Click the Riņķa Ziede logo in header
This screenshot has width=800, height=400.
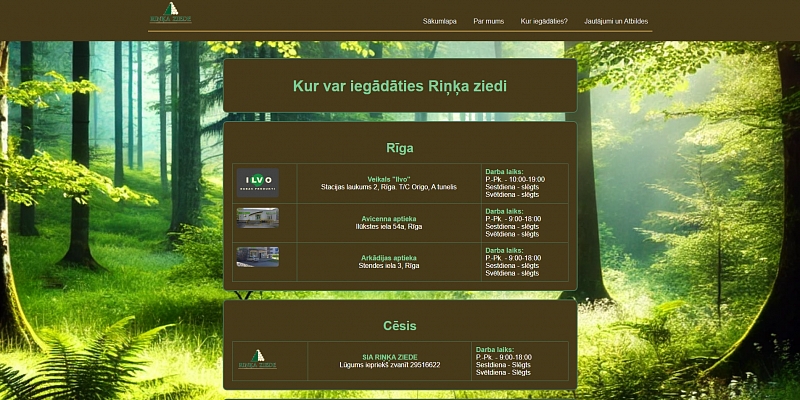pyautogui.click(x=170, y=13)
